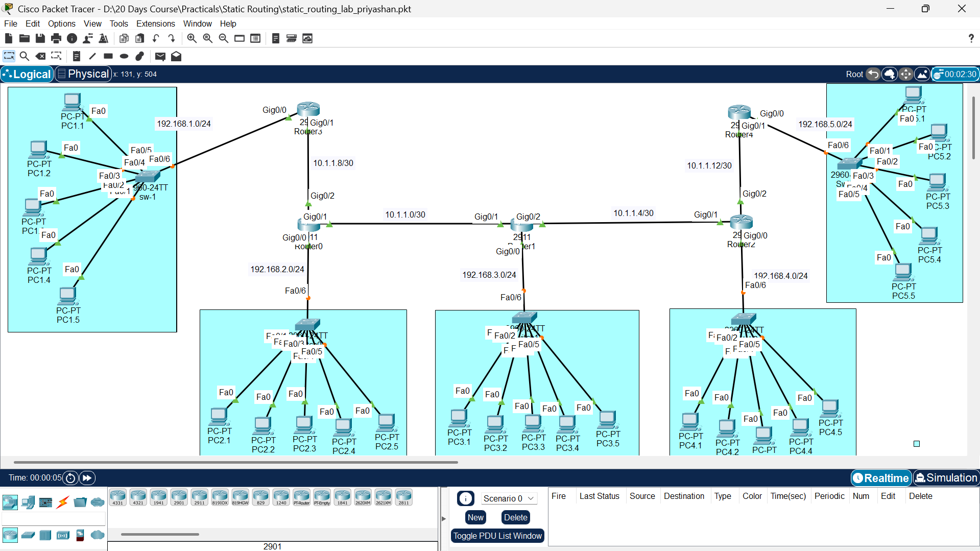
Task: Select the 2911 router model icon
Action: [199, 496]
